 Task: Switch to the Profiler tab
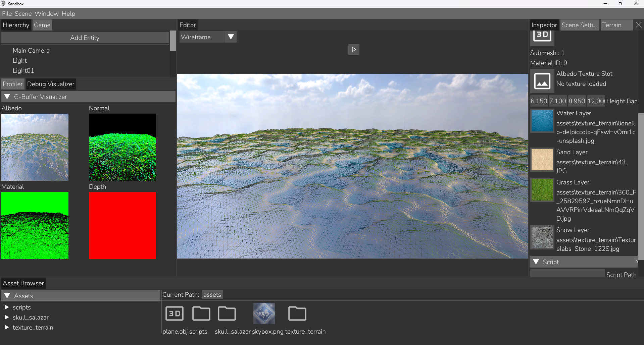point(13,84)
